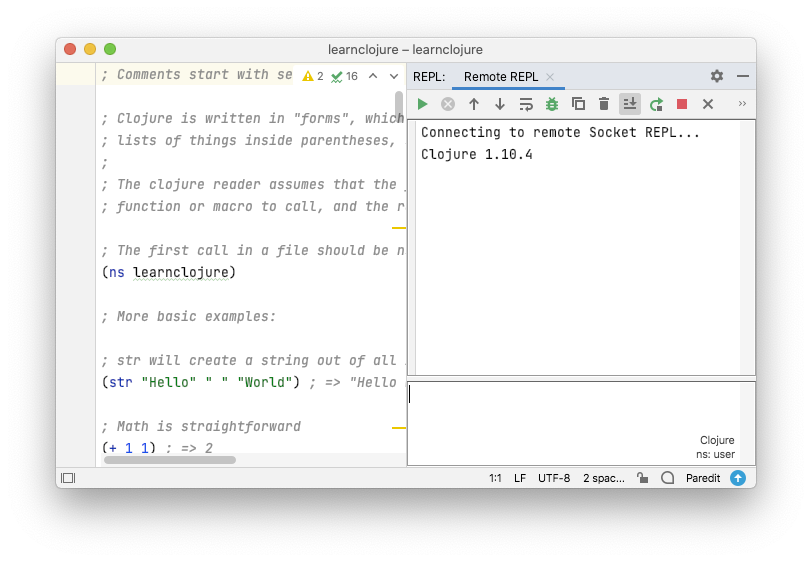Viewport: 812px width, 562px height.
Task: Click the comment "; Math is straightforward"
Action: pos(201,427)
